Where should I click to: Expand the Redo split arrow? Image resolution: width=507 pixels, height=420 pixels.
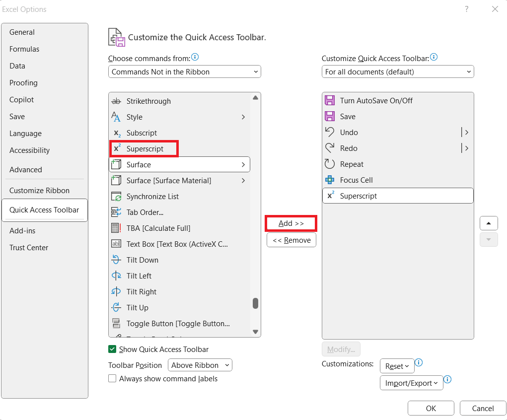point(466,148)
